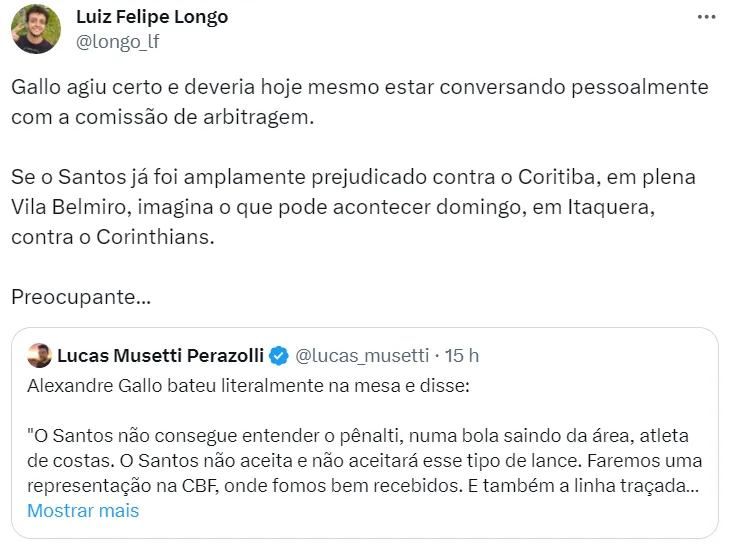The width and height of the screenshot is (733, 549).
Task: Click Luiz Felipe Longo's profile avatar
Action: click(36, 29)
